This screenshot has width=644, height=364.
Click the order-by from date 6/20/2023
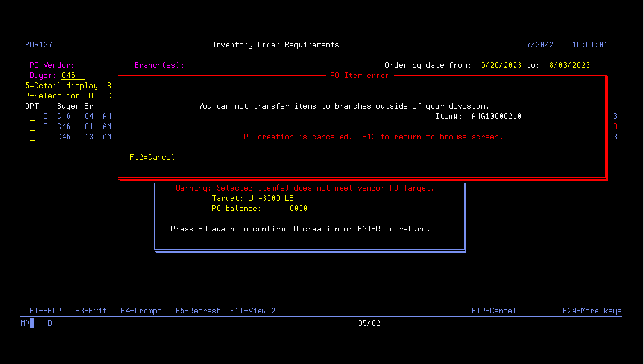point(499,65)
